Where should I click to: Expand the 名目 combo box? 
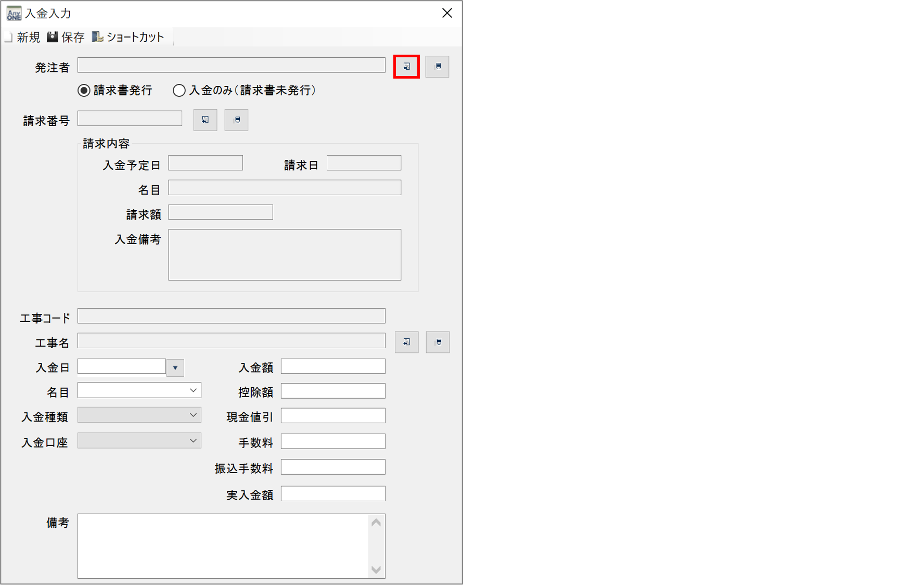[x=193, y=390]
